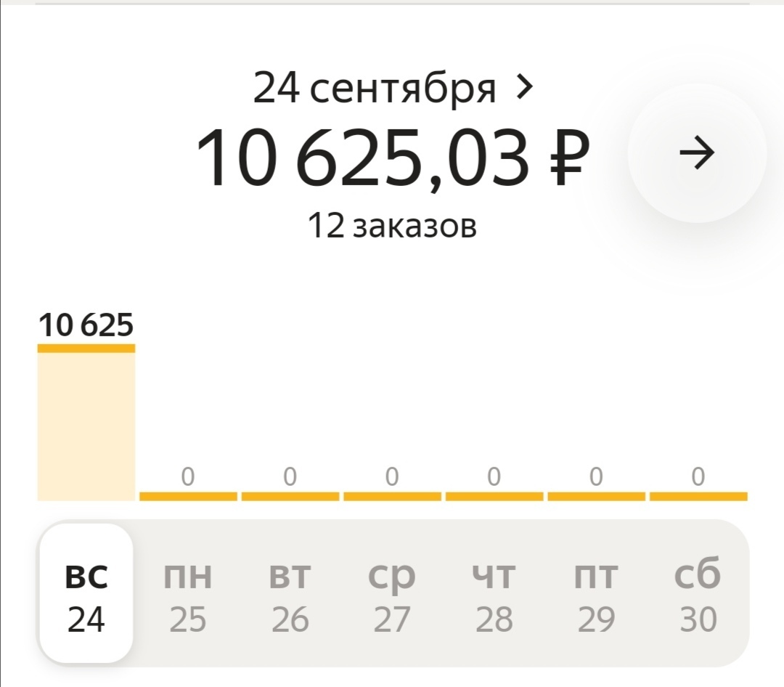Expand the 24 сентября date chevron
The height and width of the screenshot is (687, 784).
[524, 87]
